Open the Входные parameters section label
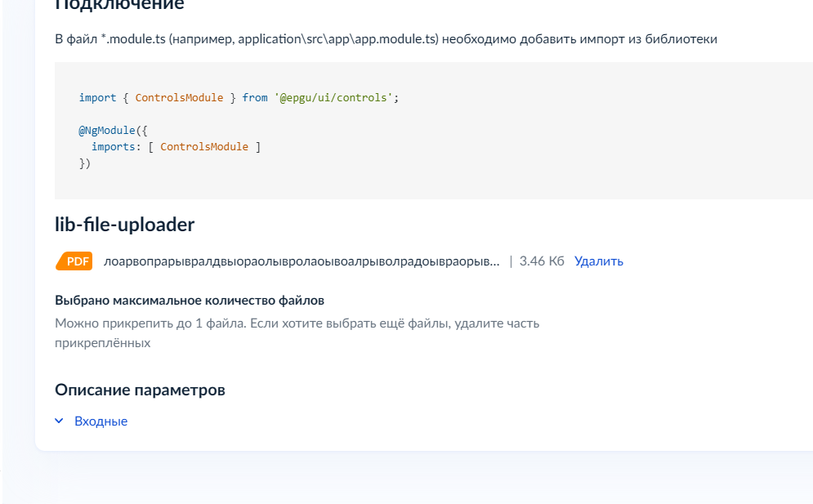Screen dimensions: 813x504 click(x=101, y=421)
